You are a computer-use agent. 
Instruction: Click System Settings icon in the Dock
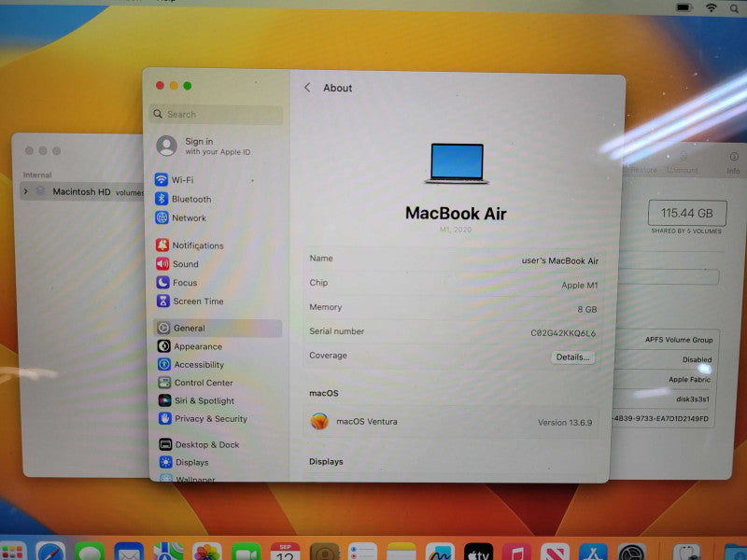632,553
